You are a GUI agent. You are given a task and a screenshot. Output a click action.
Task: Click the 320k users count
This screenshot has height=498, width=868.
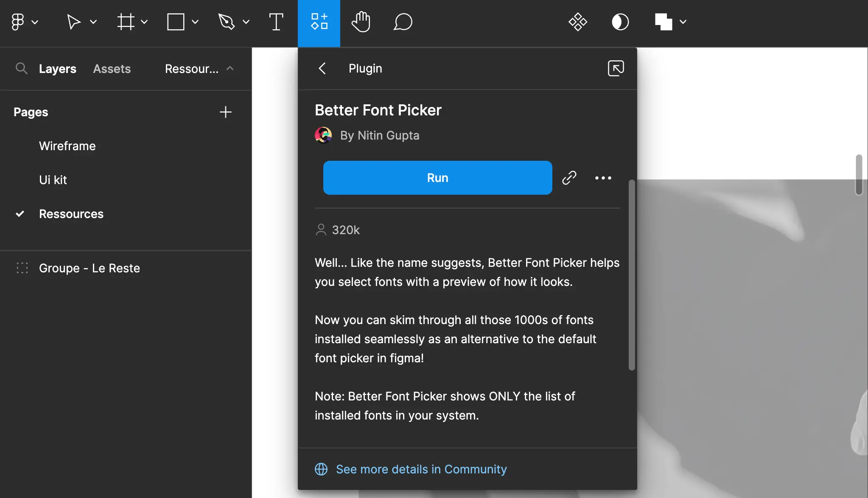[346, 230]
